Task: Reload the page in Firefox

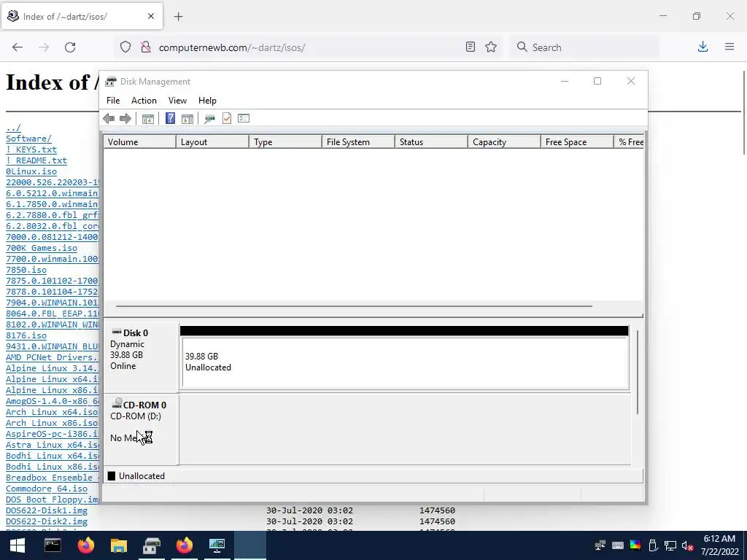Action: point(70,47)
